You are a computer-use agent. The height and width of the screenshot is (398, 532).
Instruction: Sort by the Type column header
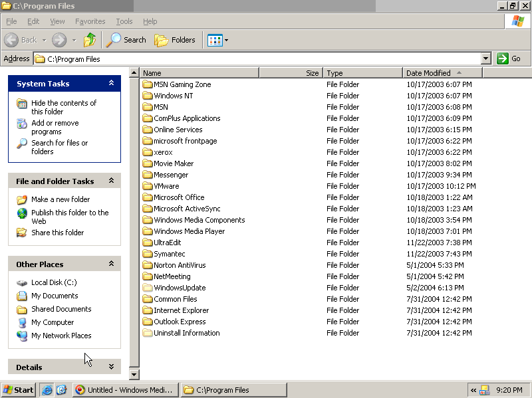(x=362, y=73)
